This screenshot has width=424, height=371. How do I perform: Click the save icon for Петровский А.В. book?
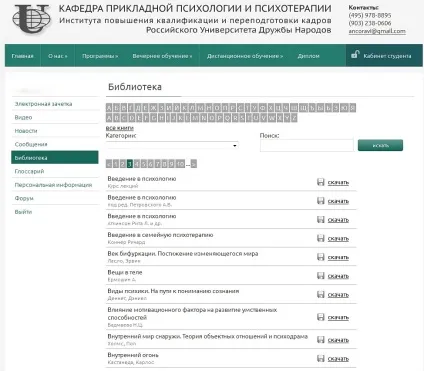321,201
